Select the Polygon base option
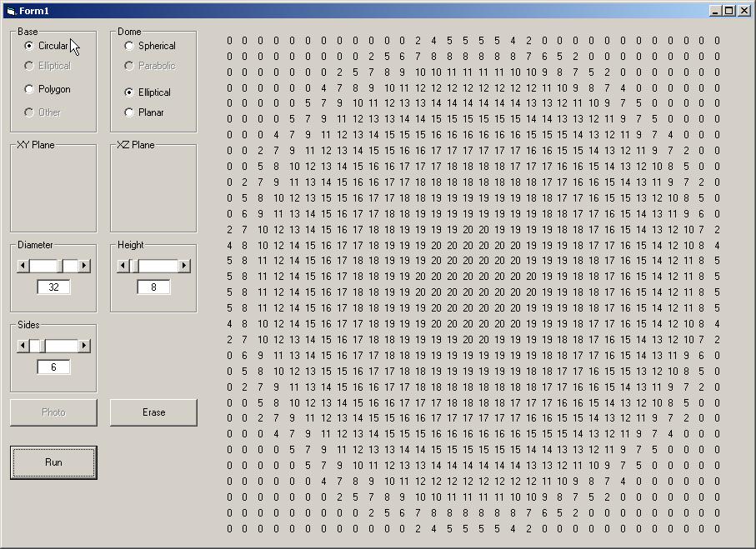The image size is (756, 549). 48,89
